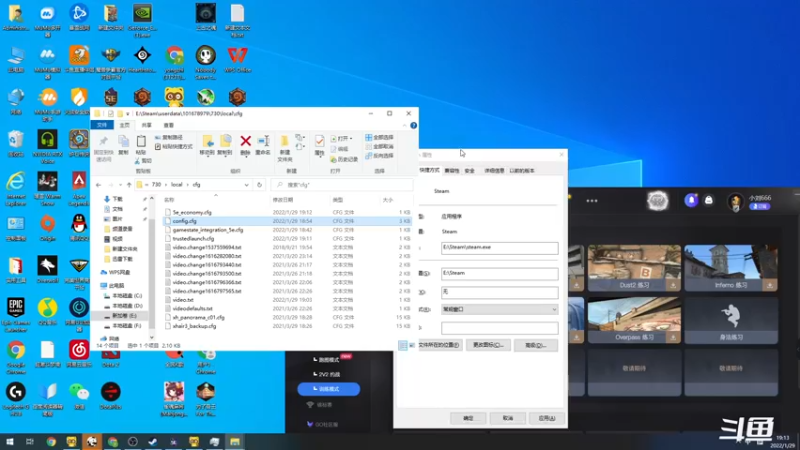Click the Copy to folder icon
The image size is (800, 450).
pos(225,141)
